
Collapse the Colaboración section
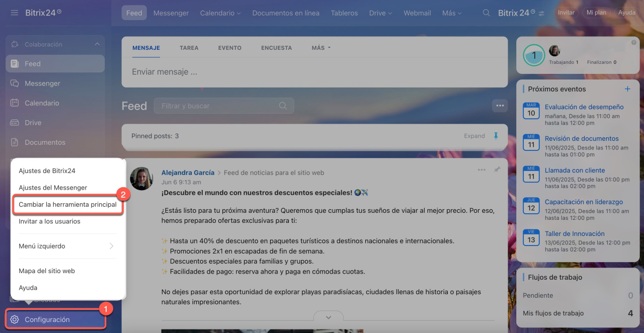tap(97, 44)
